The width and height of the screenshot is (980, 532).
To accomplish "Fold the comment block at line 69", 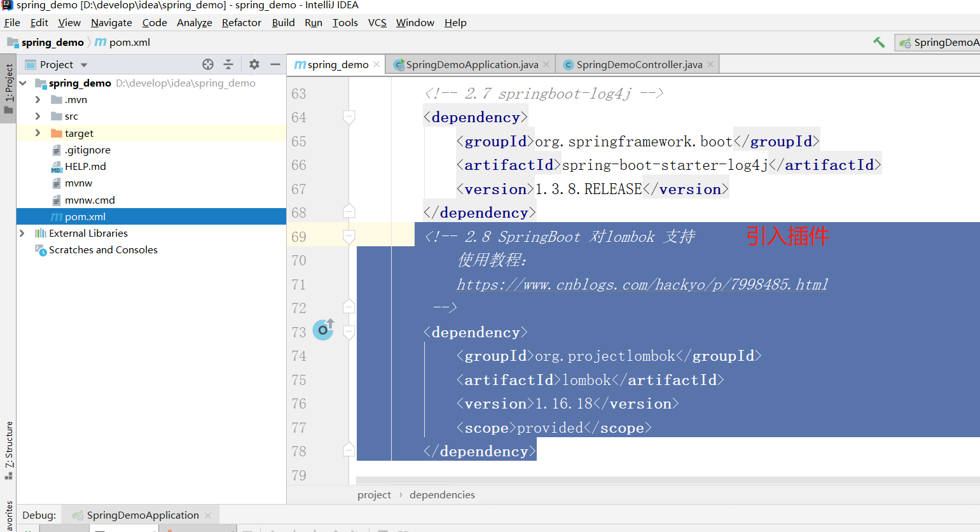I will tap(349, 237).
